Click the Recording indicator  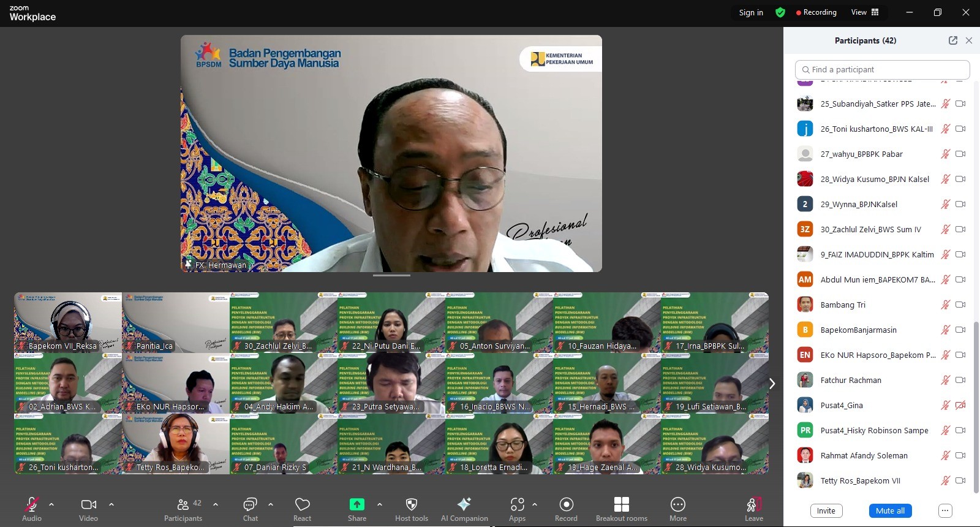[x=816, y=12]
